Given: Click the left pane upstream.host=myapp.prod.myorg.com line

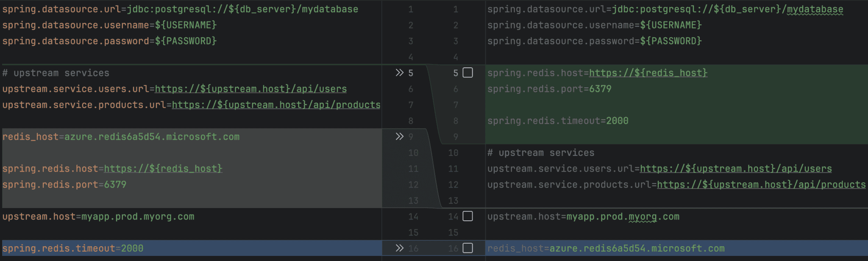Looking at the screenshot, I should [x=98, y=217].
